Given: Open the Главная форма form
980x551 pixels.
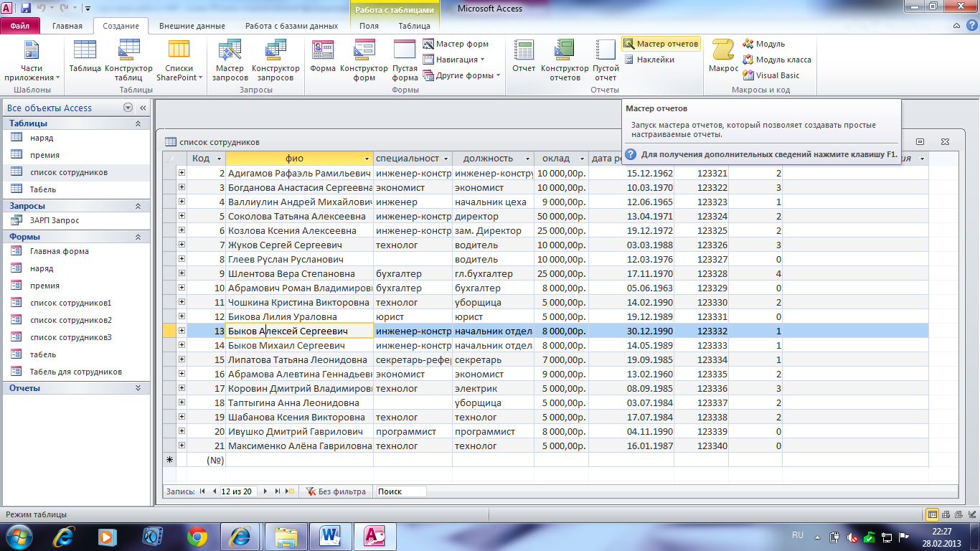Looking at the screenshot, I should tap(76, 251).
